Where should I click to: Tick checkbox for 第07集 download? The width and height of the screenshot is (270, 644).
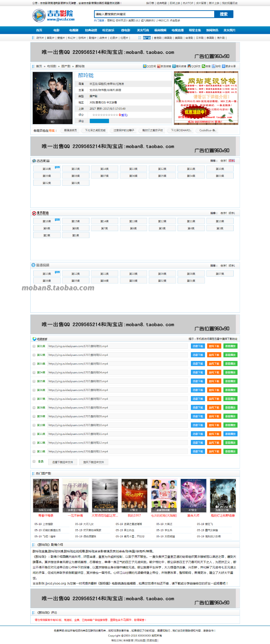[x=34, y=399]
